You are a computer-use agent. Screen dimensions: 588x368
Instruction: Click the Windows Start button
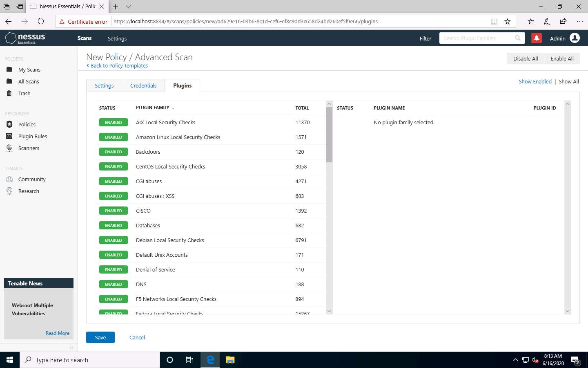10,360
